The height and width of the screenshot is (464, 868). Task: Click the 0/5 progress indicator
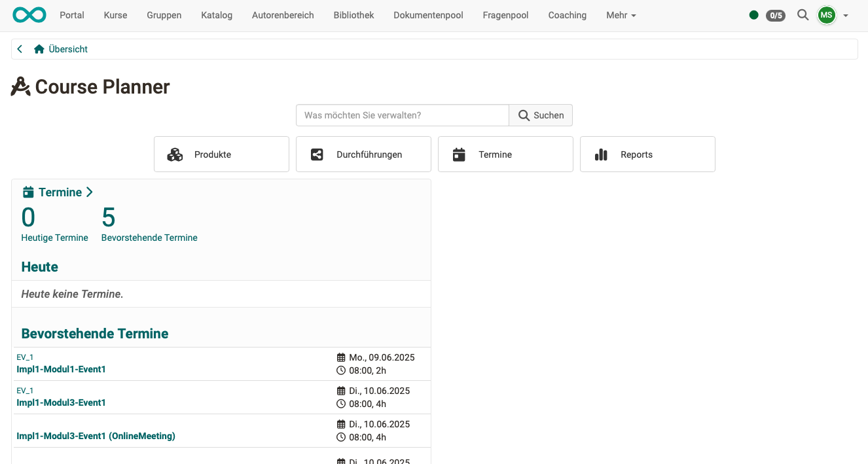click(776, 16)
